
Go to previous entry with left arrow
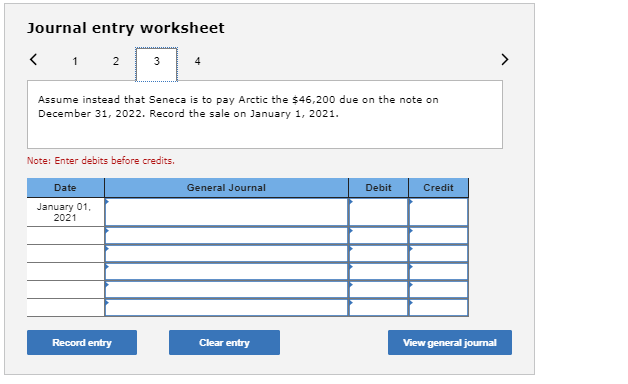pos(33,59)
